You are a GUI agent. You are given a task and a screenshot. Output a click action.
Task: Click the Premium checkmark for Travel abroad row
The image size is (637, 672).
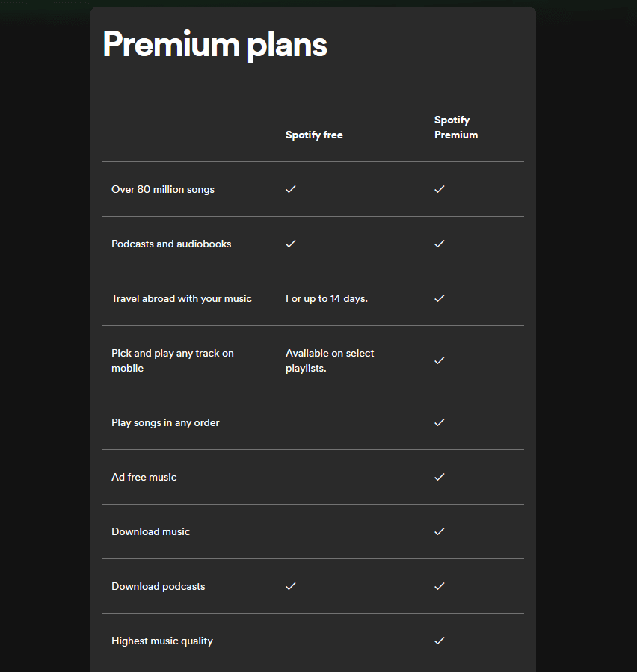point(440,298)
